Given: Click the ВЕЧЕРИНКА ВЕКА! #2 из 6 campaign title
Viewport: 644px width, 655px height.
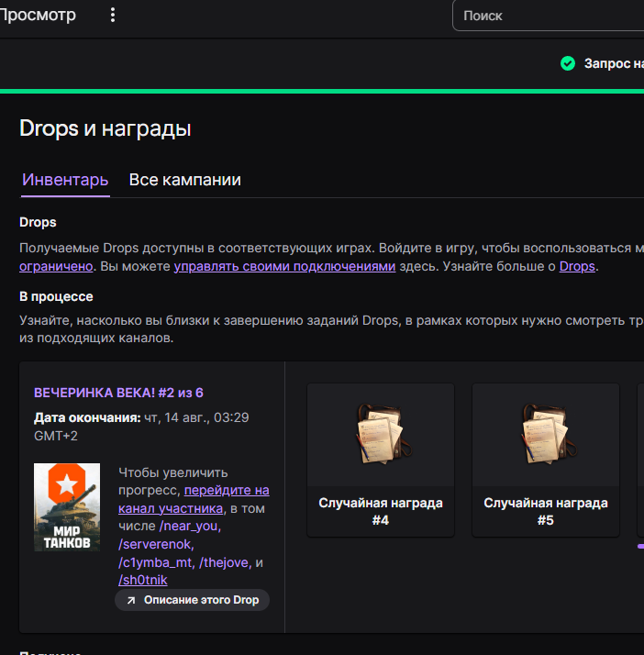Looking at the screenshot, I should [x=118, y=393].
